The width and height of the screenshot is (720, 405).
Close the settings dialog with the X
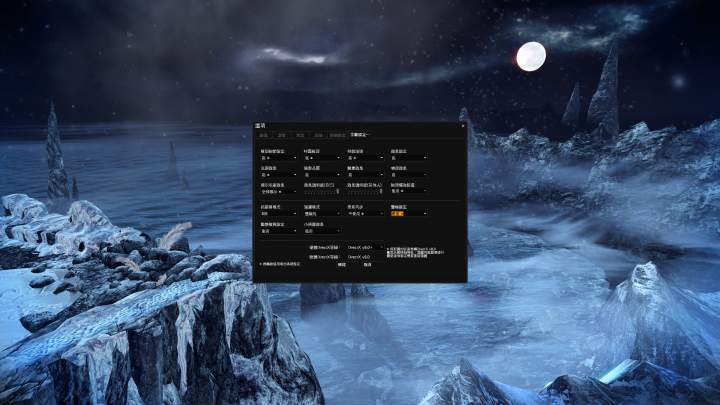point(462,126)
